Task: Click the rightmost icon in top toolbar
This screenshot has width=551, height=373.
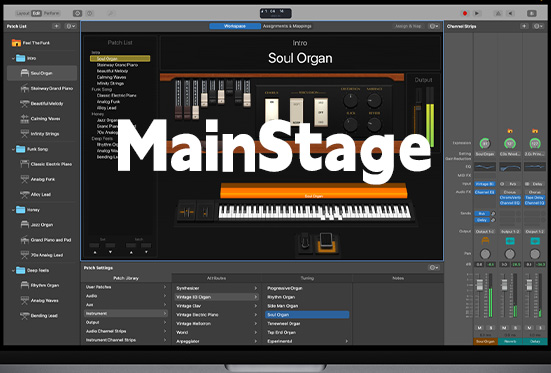Action: (x=531, y=13)
